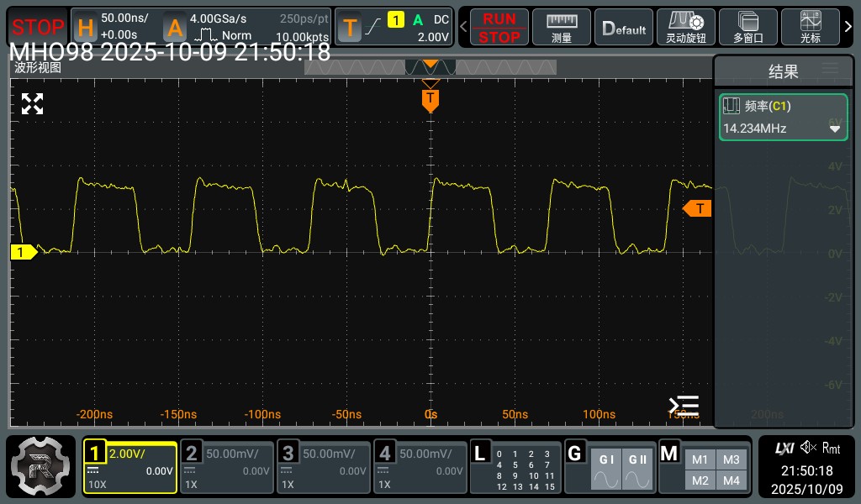Select the M1 math function
The height and width of the screenshot is (504, 861).
click(x=700, y=459)
